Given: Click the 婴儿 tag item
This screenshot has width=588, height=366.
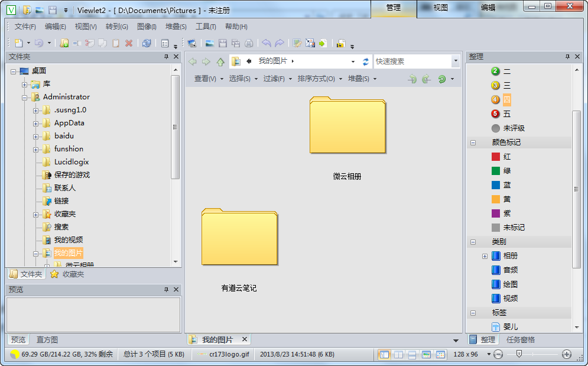Looking at the screenshot, I should tap(505, 327).
